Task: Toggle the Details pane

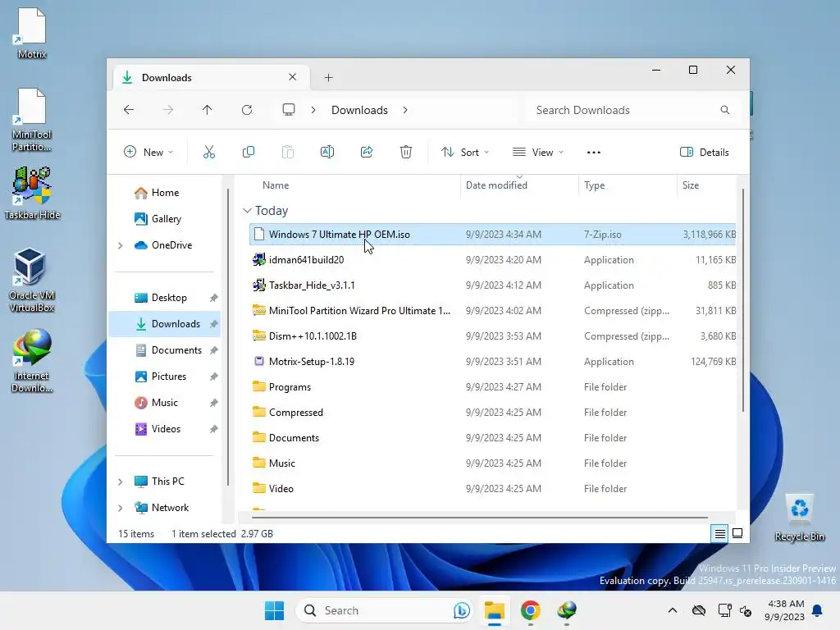Action: [704, 152]
